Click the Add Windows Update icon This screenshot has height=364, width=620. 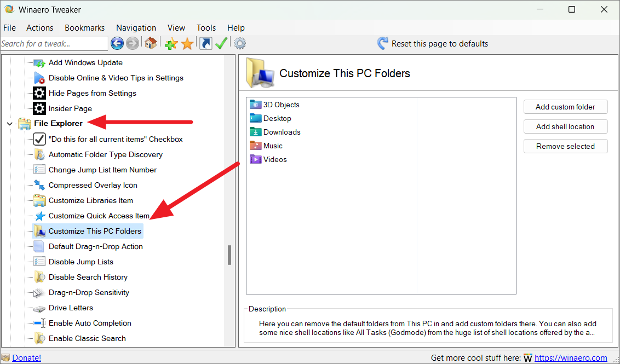[39, 62]
